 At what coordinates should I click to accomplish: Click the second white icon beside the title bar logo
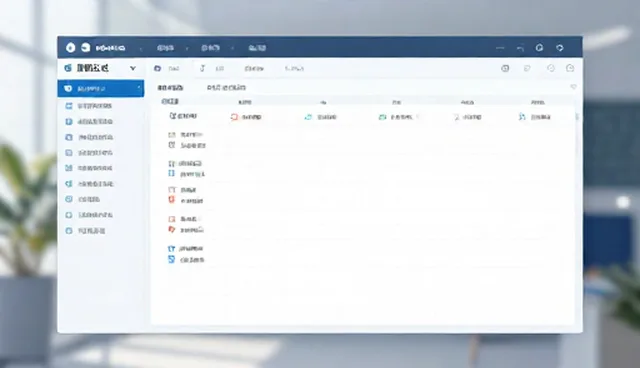(x=85, y=47)
